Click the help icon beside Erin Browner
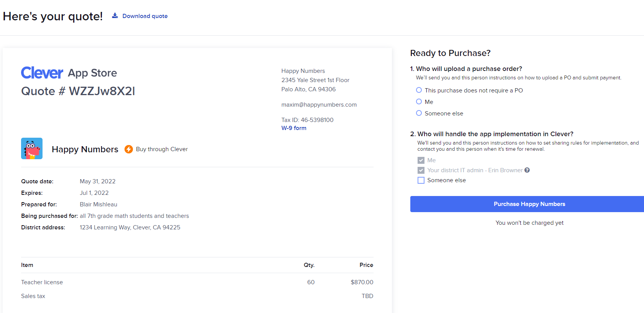Screen dimensions: 644x313 point(527,170)
